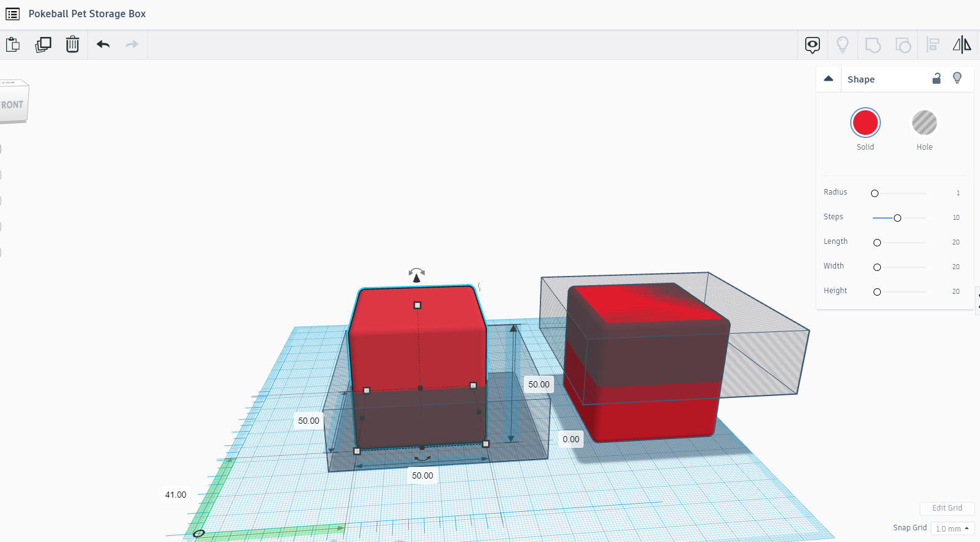Select the Solid red color swatch
The image size is (980, 542).
(865, 123)
